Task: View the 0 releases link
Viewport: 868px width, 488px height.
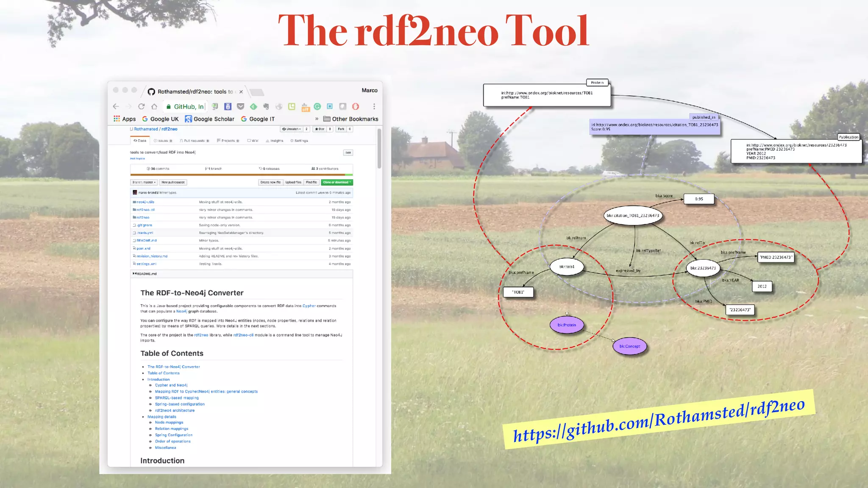Action: pyautogui.click(x=269, y=169)
